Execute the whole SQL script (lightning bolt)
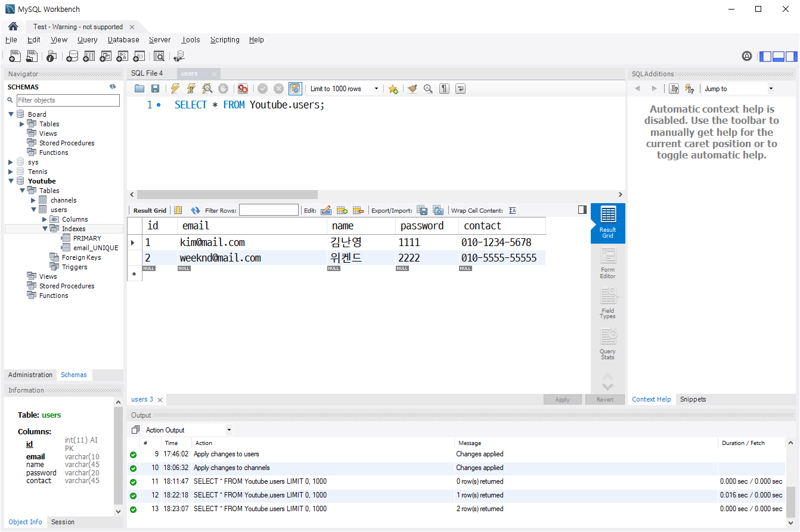 [x=175, y=89]
